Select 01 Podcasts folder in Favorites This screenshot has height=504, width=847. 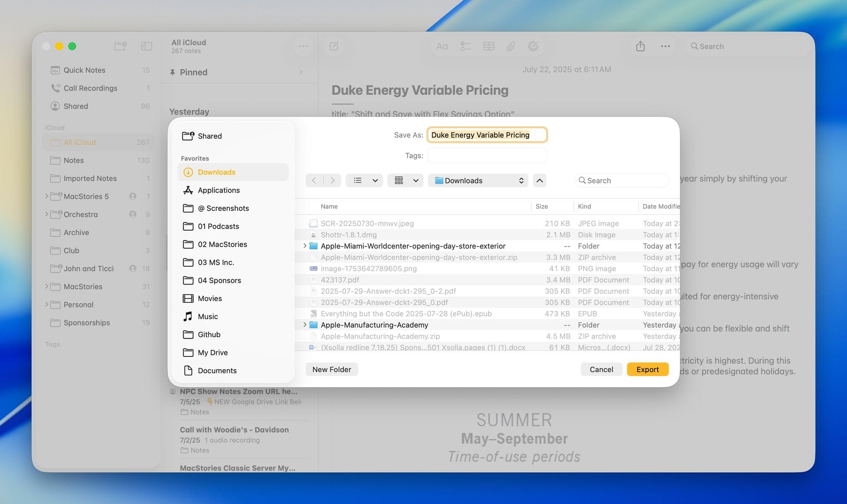[233, 226]
